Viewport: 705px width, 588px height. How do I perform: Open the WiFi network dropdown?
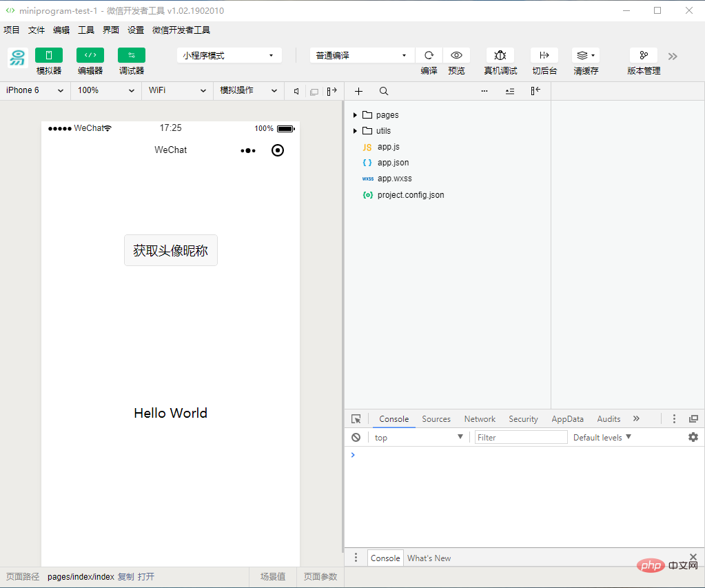(177, 90)
